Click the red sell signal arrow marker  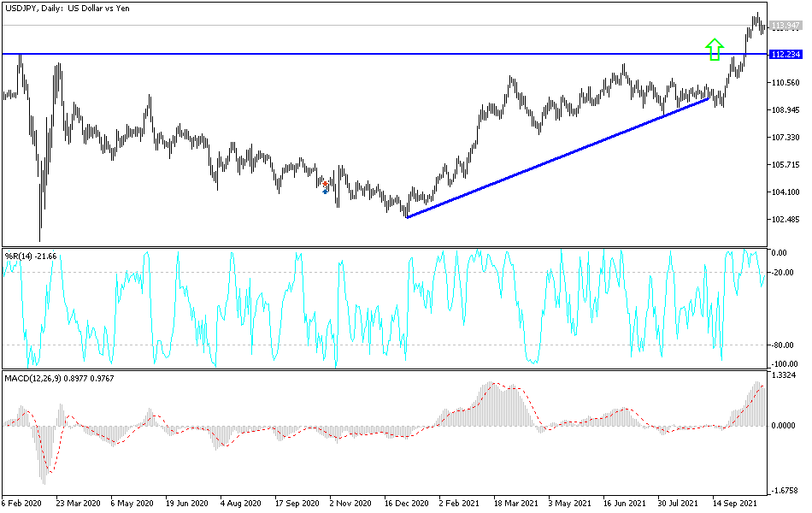(325, 184)
